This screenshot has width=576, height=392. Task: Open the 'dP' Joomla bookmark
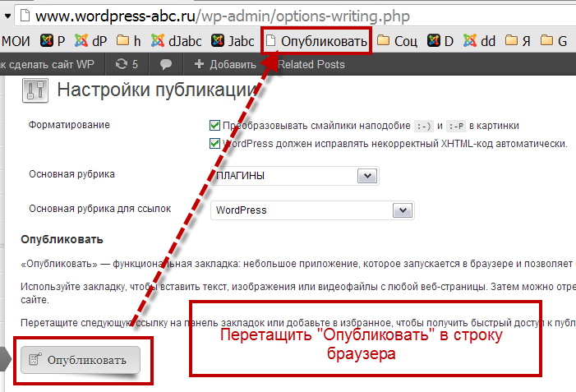(x=90, y=40)
